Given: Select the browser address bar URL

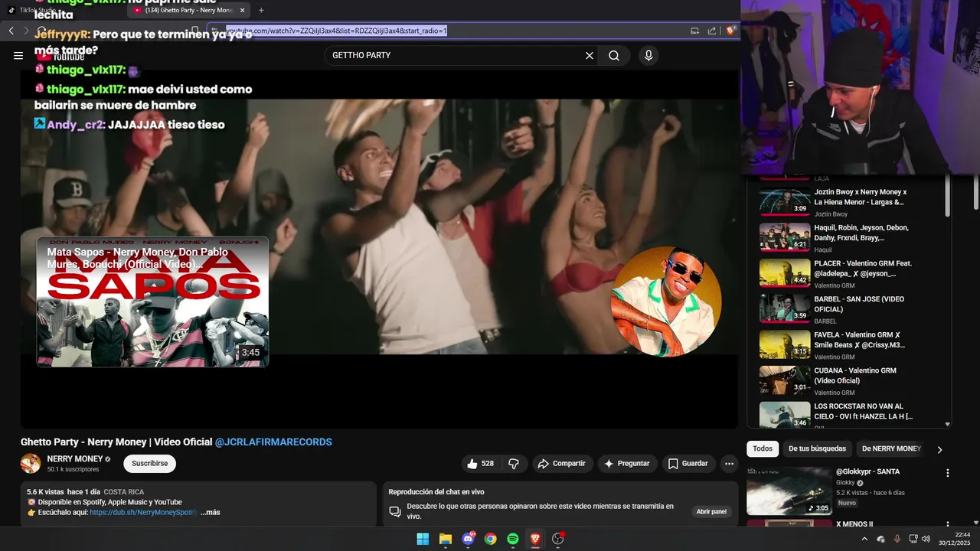Looking at the screenshot, I should click(336, 31).
